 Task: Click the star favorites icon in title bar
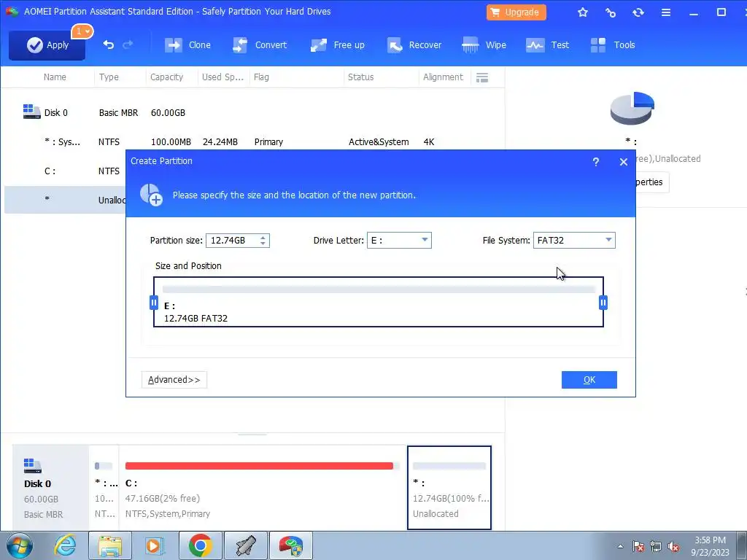coord(583,12)
